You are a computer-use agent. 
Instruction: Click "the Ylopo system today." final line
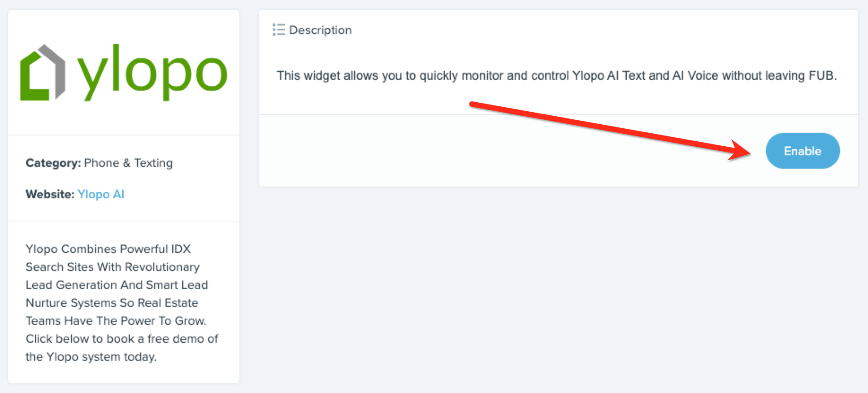[x=91, y=357]
